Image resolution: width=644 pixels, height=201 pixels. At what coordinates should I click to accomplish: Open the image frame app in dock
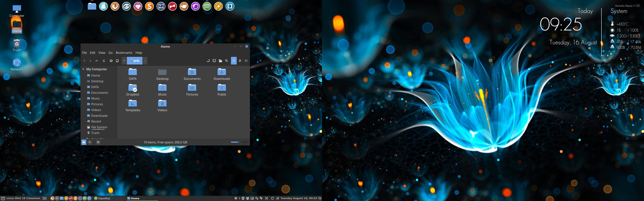tap(161, 6)
